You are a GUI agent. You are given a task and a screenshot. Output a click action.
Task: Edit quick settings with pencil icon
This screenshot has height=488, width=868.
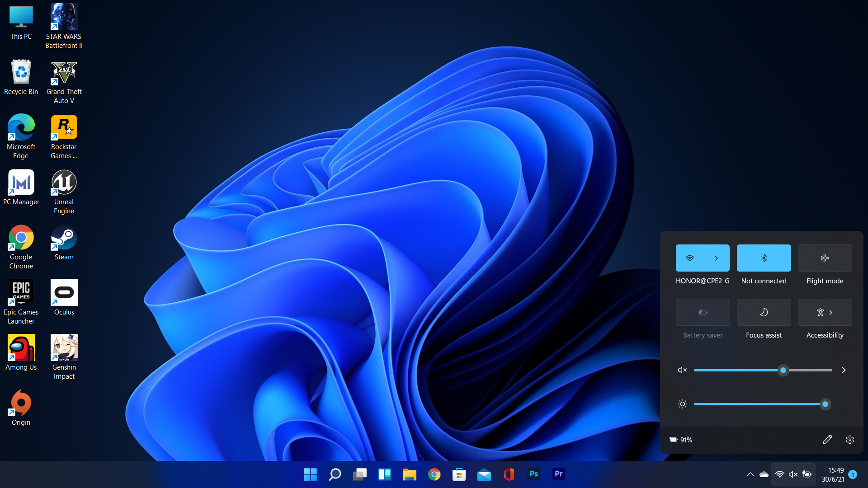point(827,440)
